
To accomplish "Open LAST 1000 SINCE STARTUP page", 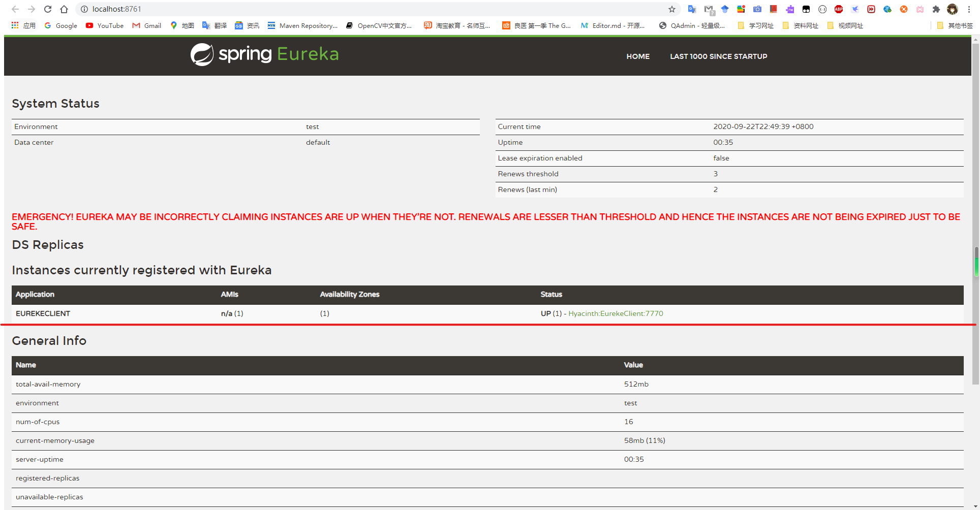I will pos(718,56).
